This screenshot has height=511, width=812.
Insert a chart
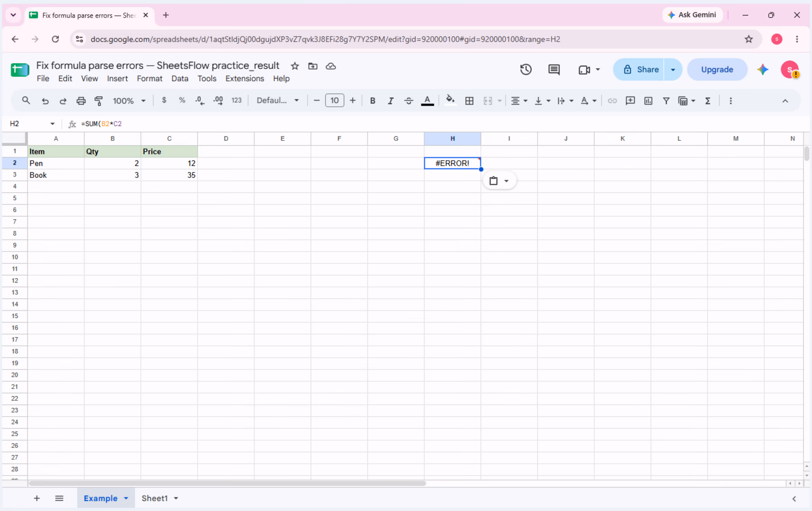tap(648, 101)
